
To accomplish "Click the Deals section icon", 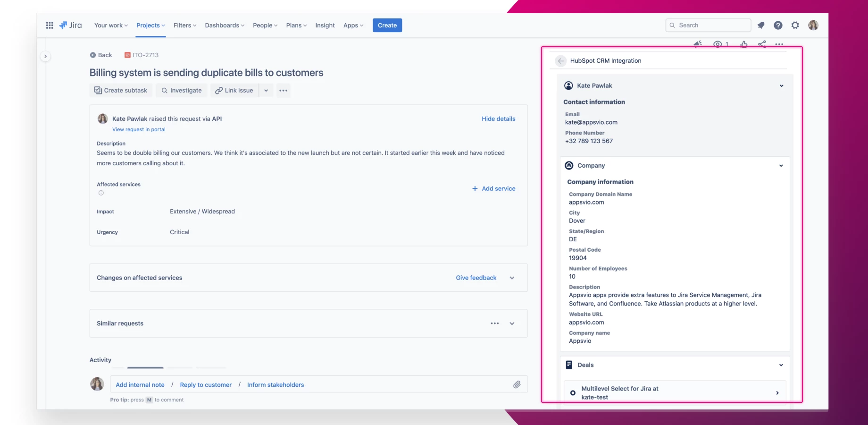I will pos(569,365).
